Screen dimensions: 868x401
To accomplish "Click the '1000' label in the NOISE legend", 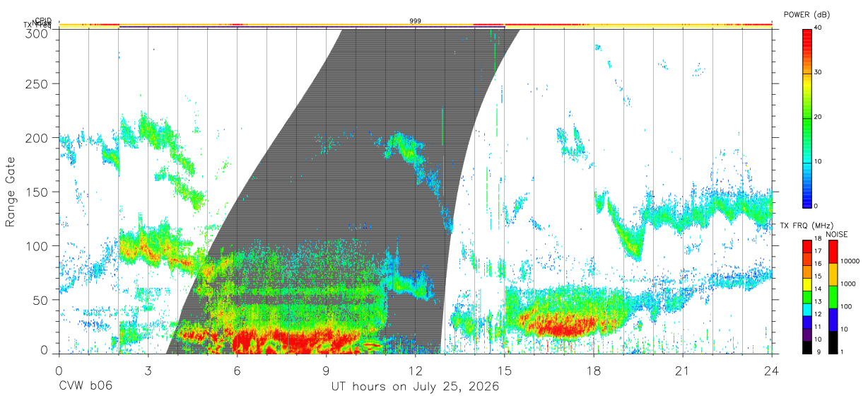I will click(x=848, y=284).
